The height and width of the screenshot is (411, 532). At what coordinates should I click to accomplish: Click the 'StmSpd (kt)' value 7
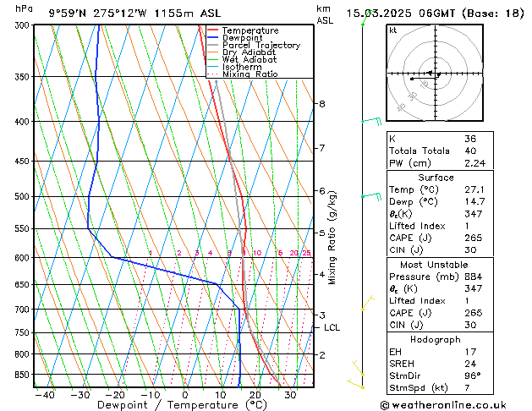(467, 387)
